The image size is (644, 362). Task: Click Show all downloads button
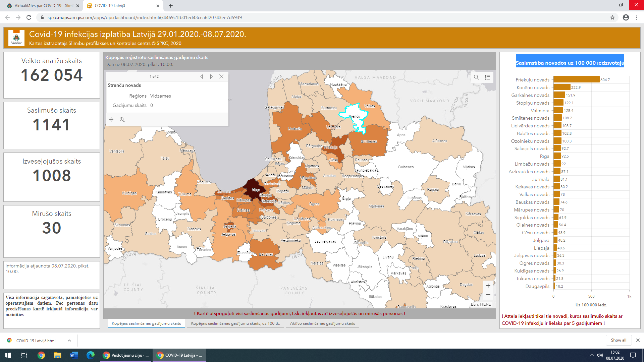point(618,340)
